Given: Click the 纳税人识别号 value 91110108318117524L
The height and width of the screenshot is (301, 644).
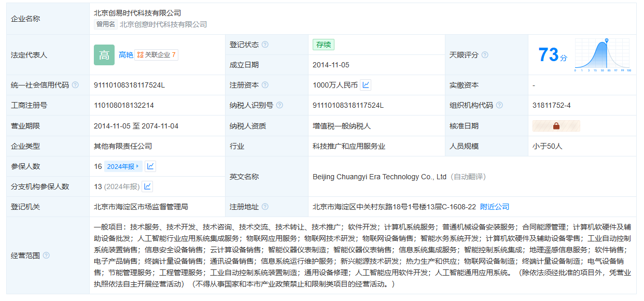Looking at the screenshot, I should coord(348,105).
